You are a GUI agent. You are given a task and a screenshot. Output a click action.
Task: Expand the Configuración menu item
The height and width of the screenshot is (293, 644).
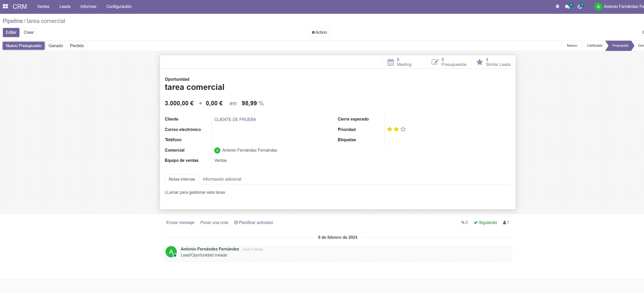(x=118, y=7)
